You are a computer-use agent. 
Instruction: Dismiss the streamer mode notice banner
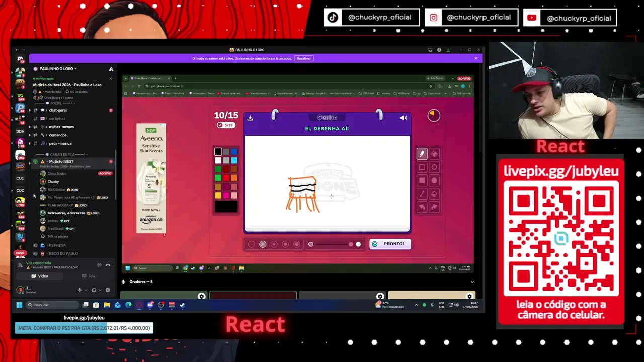476,58
